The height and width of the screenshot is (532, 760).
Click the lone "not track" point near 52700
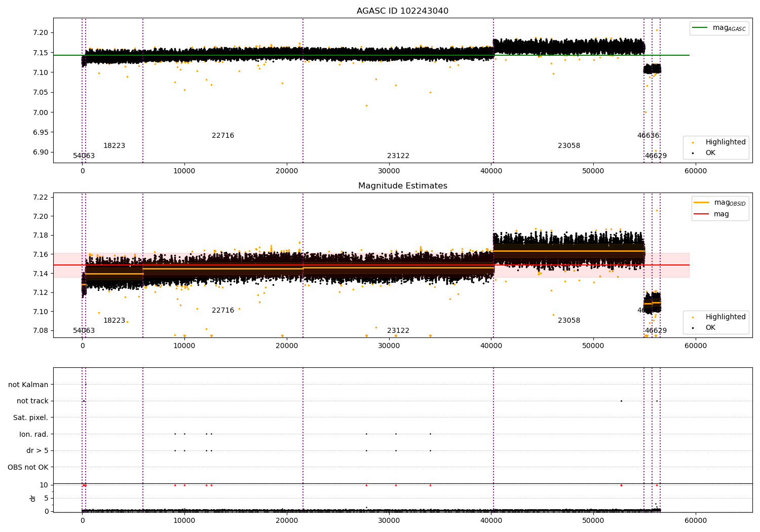pos(621,401)
